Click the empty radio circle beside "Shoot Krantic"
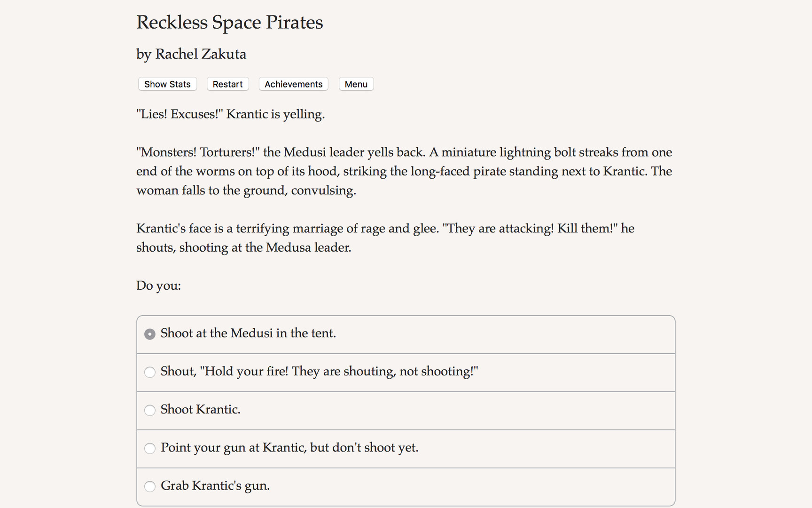Viewport: 812px width, 508px height. [x=149, y=410]
